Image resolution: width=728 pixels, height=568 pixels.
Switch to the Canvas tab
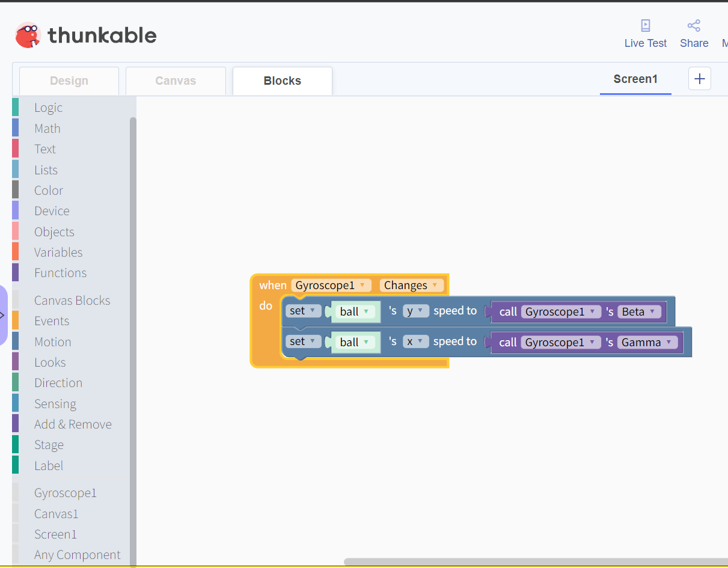[176, 81]
